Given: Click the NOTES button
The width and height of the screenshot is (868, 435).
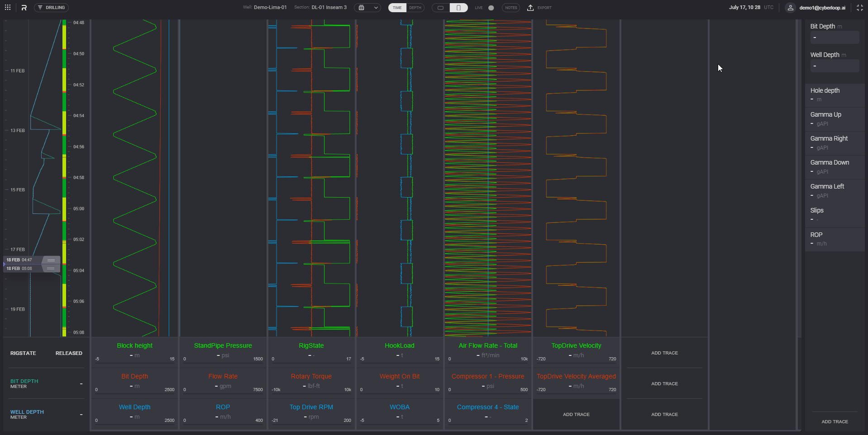Looking at the screenshot, I should pos(511,8).
